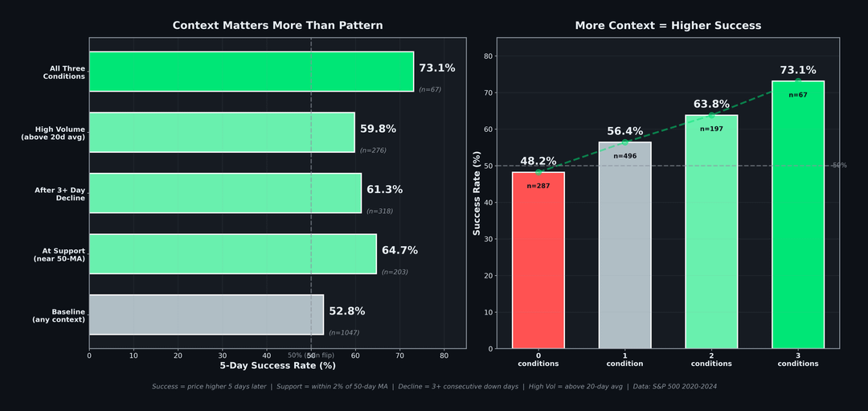
Task: Click the trend line marker at 56.4%
Action: point(624,142)
